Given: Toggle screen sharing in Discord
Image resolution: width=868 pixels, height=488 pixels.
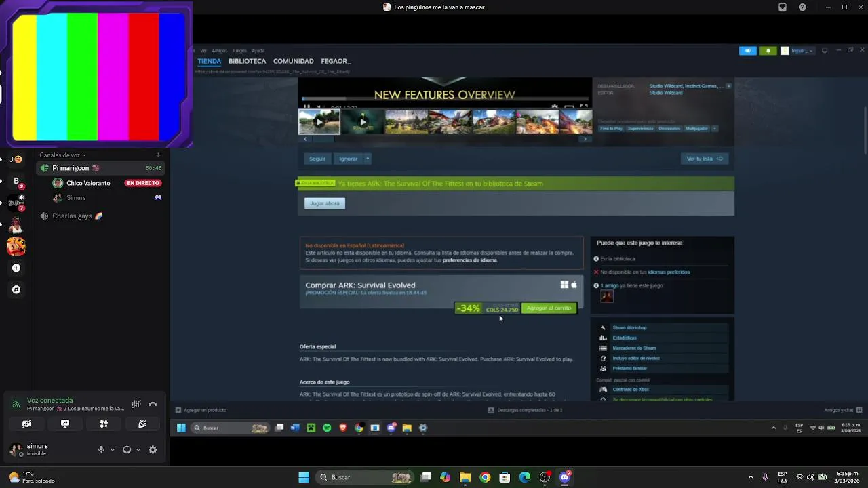Looking at the screenshot, I should click(x=65, y=424).
